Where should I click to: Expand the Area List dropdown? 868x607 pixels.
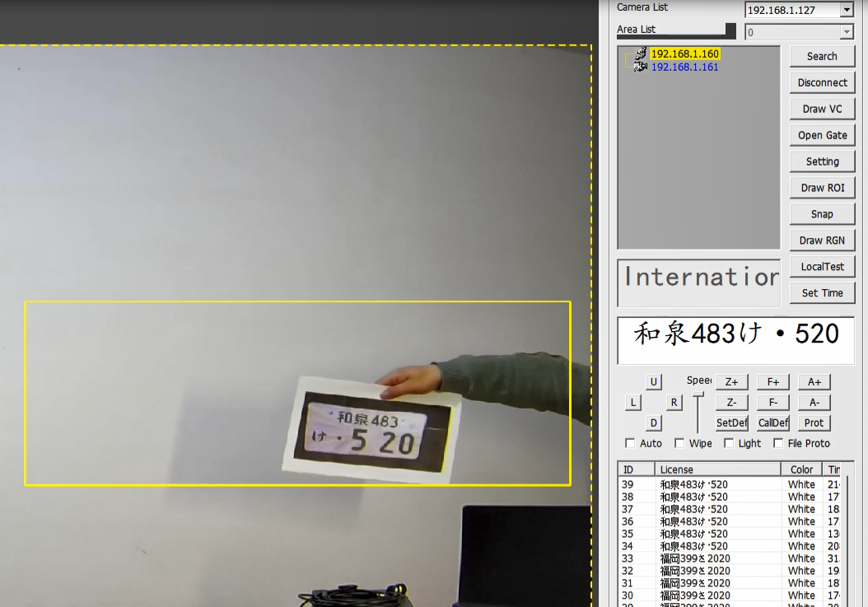click(846, 32)
